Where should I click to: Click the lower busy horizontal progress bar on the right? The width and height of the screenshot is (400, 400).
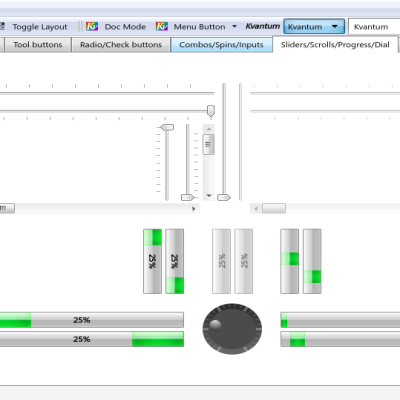(340, 339)
